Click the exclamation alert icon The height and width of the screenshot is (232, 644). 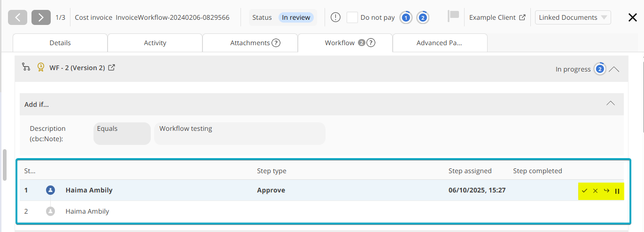click(335, 17)
